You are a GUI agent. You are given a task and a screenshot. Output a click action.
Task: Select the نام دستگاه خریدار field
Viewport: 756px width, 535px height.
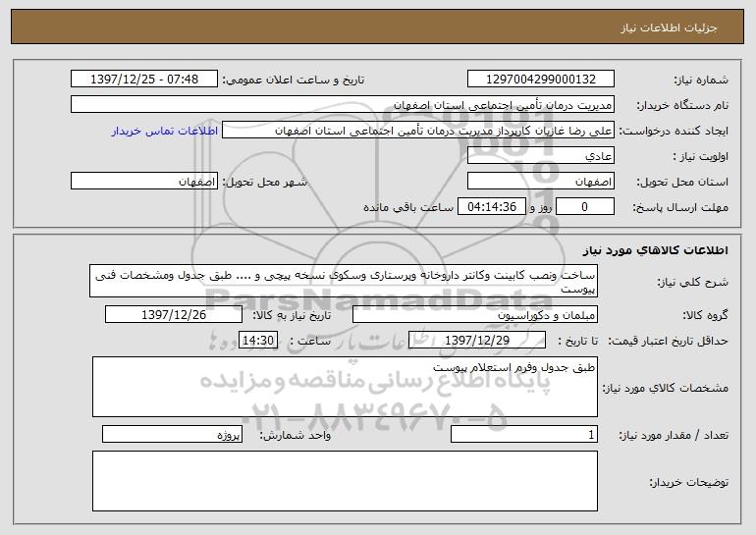click(343, 105)
